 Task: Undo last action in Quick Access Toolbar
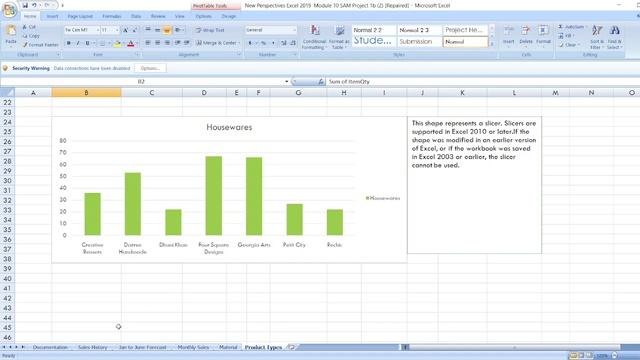pos(34,5)
